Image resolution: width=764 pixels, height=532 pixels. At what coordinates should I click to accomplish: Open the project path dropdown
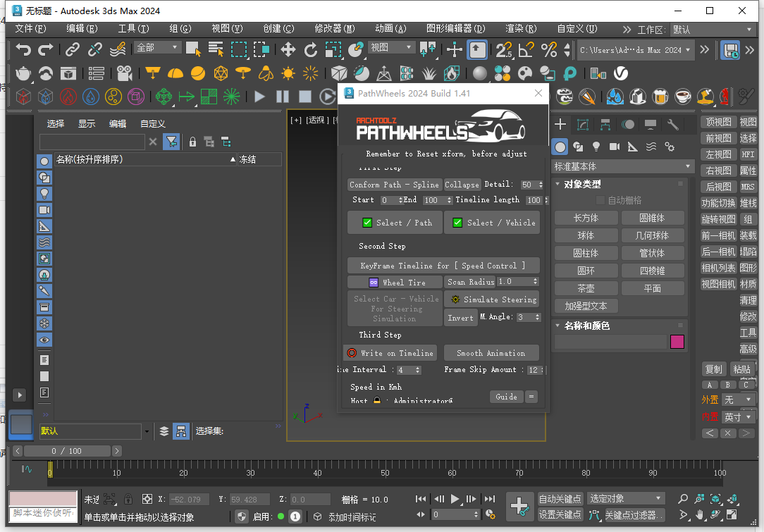635,50
